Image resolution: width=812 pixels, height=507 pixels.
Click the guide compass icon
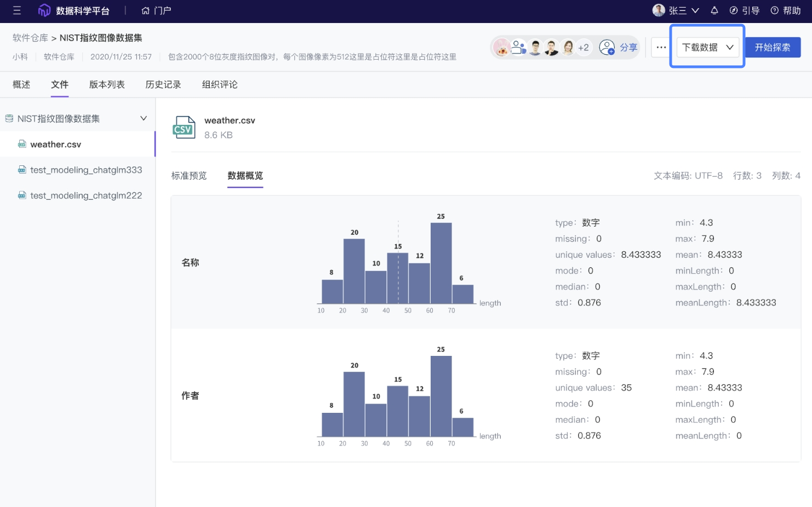point(734,10)
